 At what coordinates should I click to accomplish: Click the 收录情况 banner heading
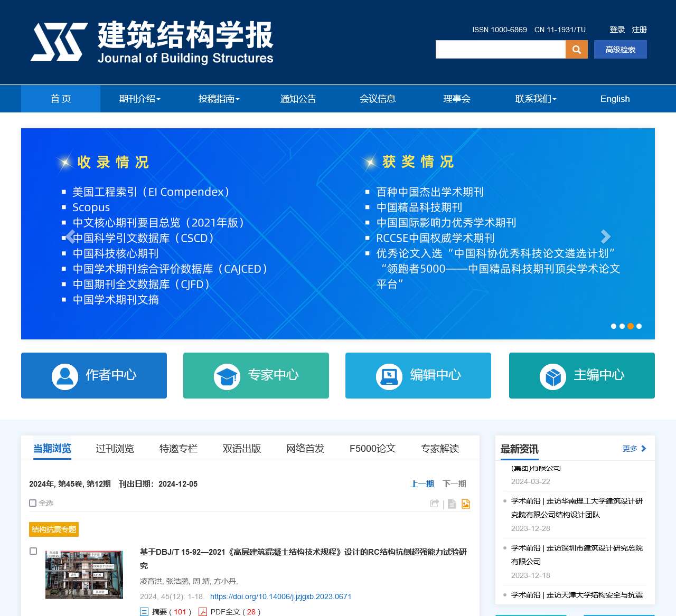(x=112, y=162)
